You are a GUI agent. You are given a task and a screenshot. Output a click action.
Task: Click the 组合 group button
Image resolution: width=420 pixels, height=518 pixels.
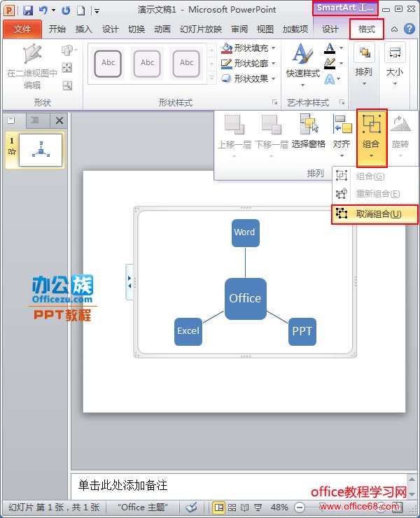pos(371,137)
